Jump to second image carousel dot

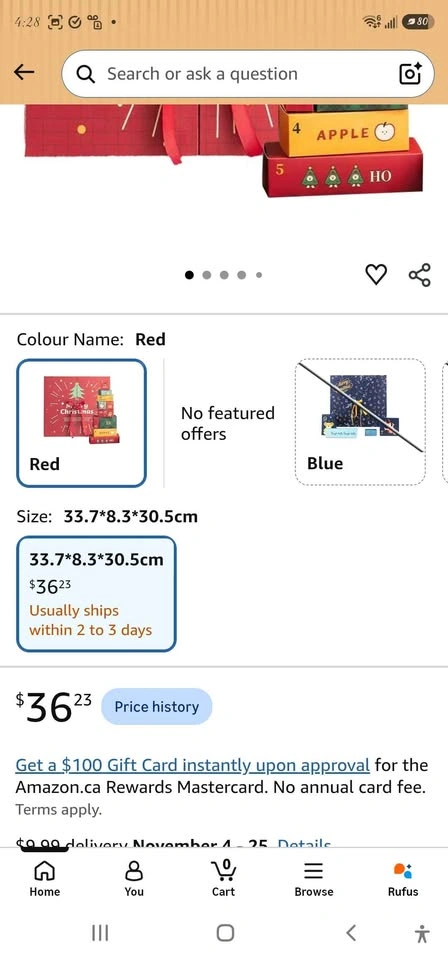coord(207,275)
